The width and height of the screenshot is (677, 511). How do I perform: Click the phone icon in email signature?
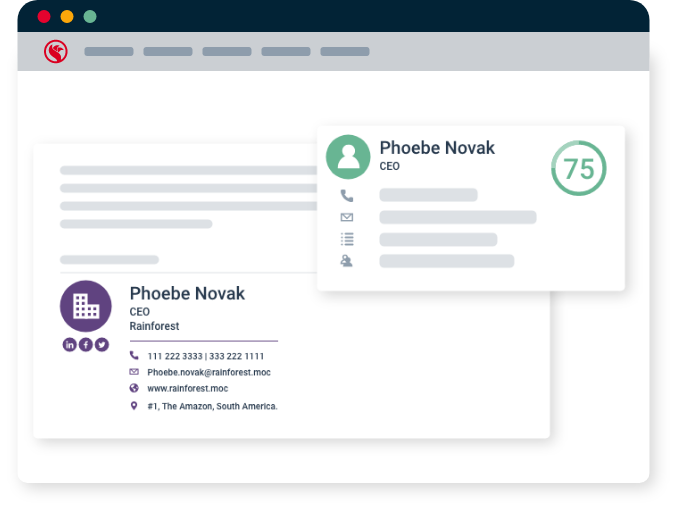tap(134, 356)
